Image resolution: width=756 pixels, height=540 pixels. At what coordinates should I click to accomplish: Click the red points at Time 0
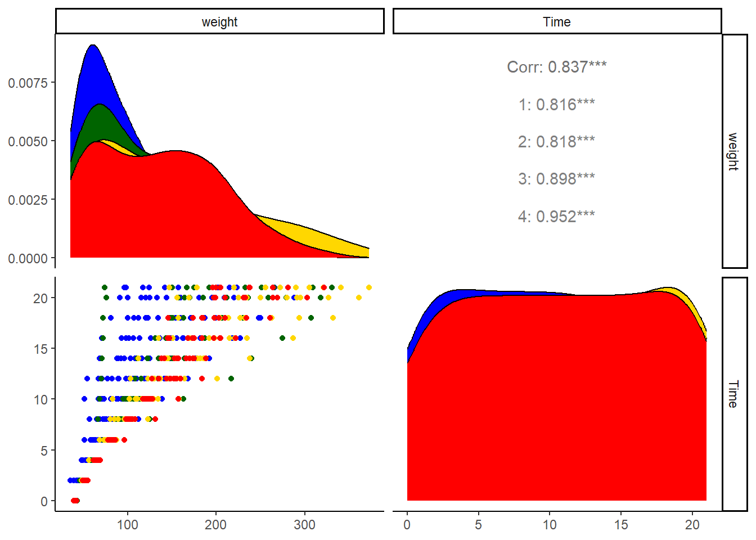[x=75, y=501]
